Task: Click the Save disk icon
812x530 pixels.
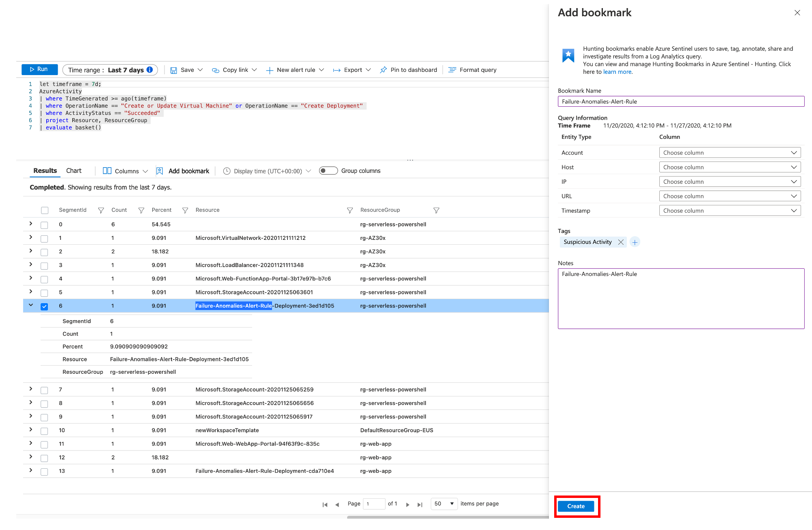Action: click(173, 70)
